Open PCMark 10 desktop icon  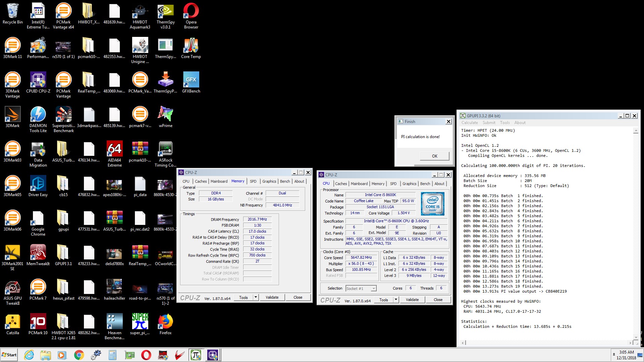click(x=38, y=324)
